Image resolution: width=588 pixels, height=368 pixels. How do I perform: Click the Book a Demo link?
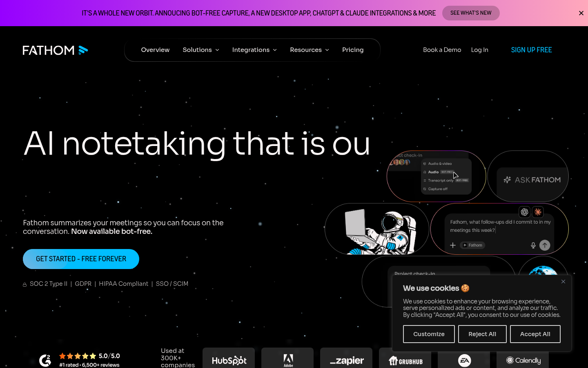coord(442,50)
